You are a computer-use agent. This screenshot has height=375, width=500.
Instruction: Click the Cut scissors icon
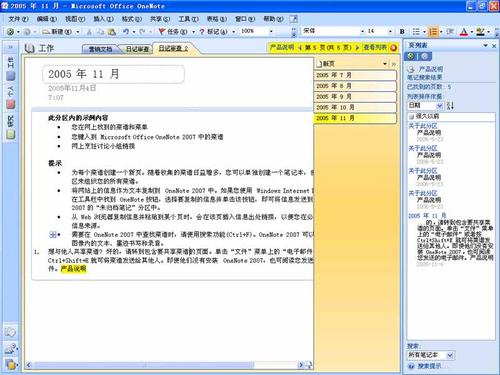click(x=89, y=32)
